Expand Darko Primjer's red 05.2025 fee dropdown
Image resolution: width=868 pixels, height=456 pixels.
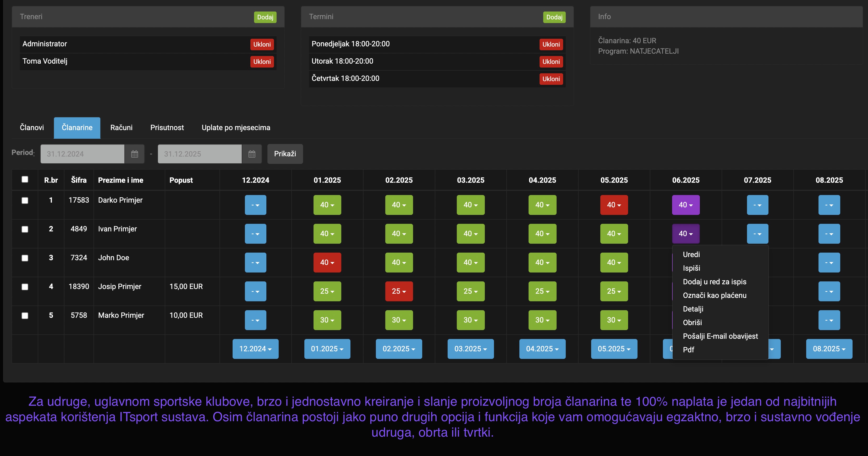614,205
